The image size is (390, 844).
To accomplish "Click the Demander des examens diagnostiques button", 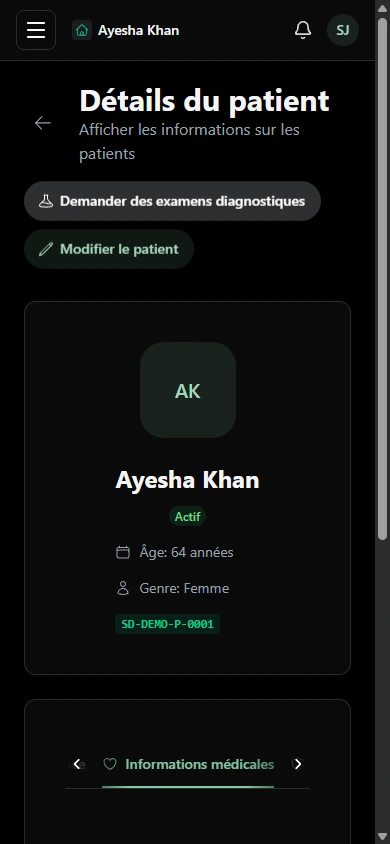I will [173, 201].
